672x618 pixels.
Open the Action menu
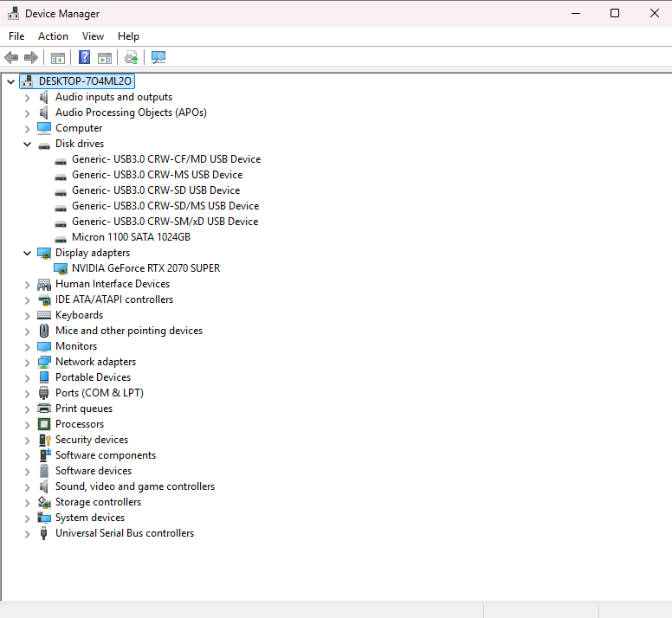click(x=53, y=36)
